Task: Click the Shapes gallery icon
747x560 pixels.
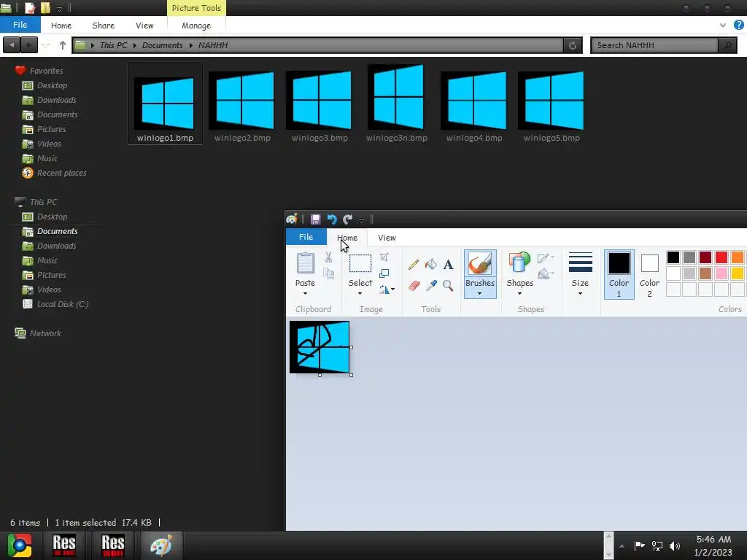Action: 519,263
